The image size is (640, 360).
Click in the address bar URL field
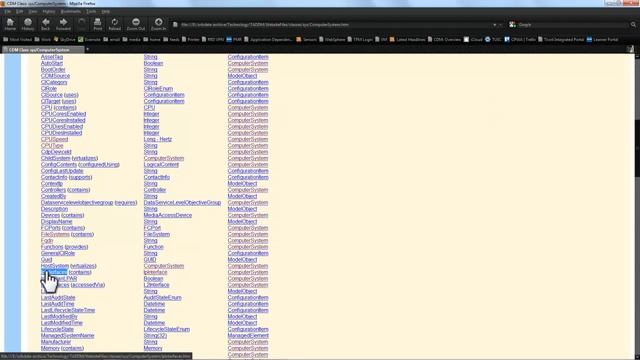333,25
